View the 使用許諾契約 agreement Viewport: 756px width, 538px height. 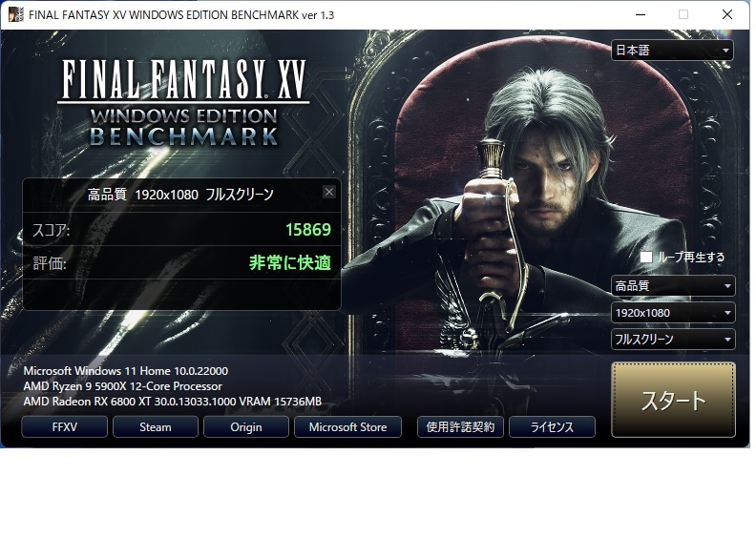[x=460, y=427]
